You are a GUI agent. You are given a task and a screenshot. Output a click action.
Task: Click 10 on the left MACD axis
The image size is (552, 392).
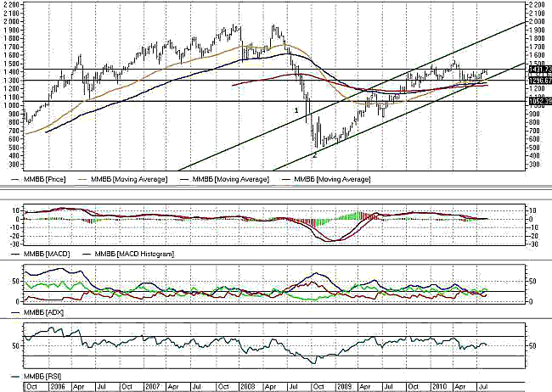(x=14, y=210)
